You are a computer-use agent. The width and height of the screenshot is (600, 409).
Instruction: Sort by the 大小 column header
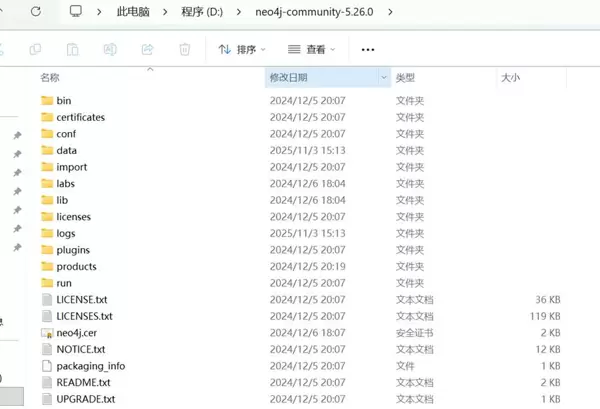tap(510, 77)
